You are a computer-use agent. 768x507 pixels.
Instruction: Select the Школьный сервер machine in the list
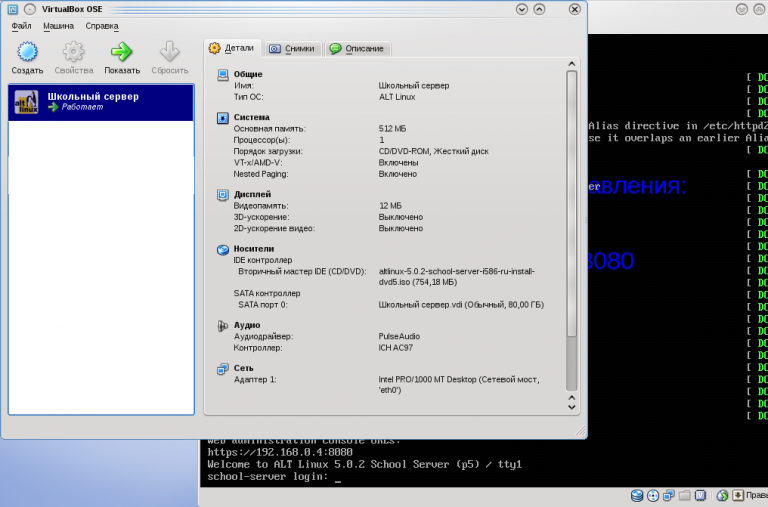[101, 102]
